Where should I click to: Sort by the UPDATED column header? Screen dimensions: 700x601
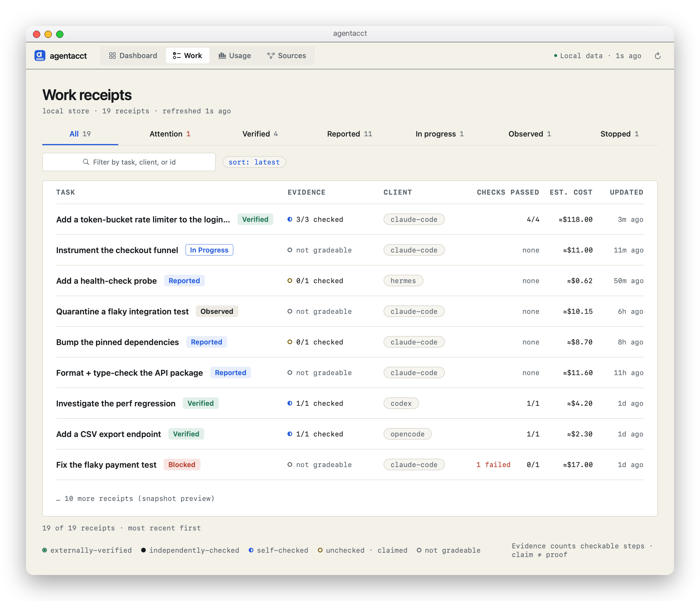[626, 192]
